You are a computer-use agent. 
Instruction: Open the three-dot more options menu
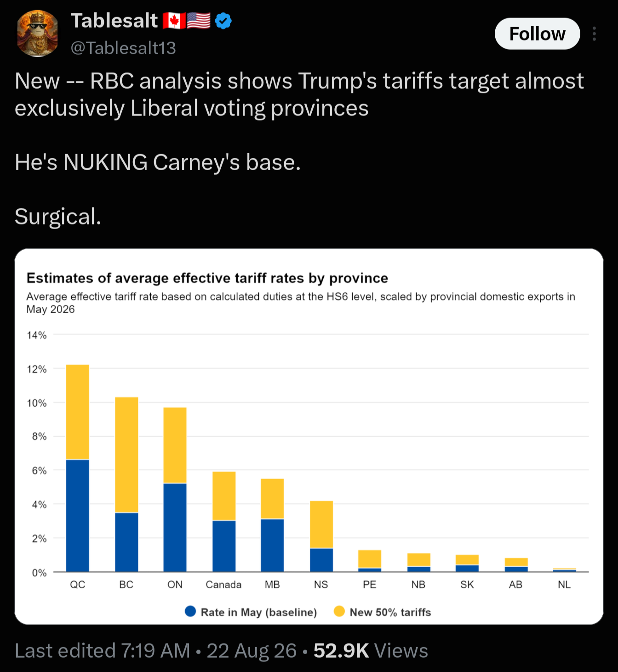[x=595, y=34]
